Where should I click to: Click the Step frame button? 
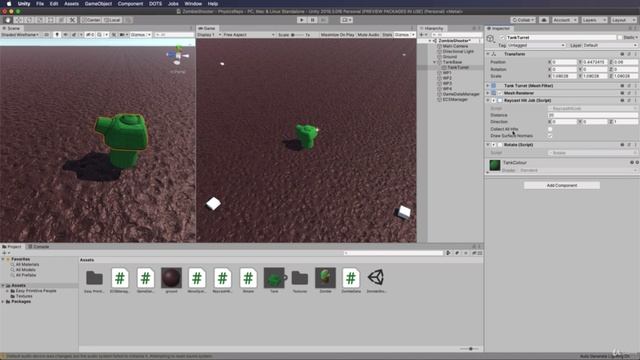click(324, 20)
